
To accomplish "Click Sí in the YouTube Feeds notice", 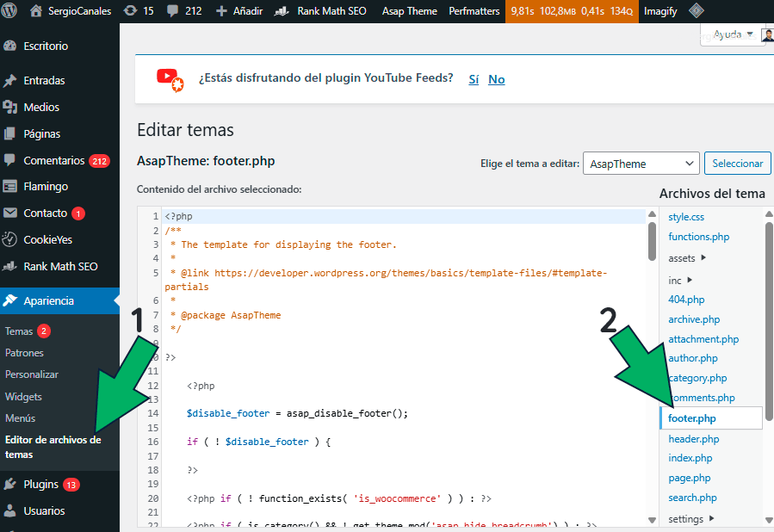I will pos(472,78).
